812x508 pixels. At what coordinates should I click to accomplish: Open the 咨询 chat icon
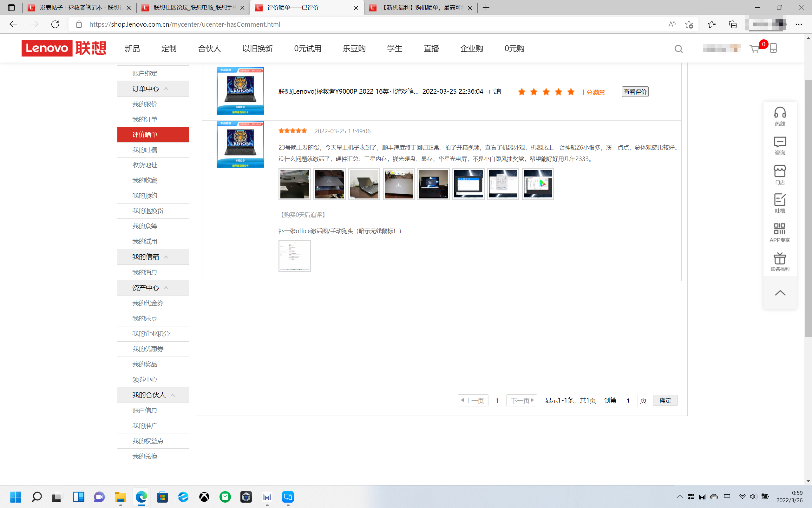tap(780, 145)
